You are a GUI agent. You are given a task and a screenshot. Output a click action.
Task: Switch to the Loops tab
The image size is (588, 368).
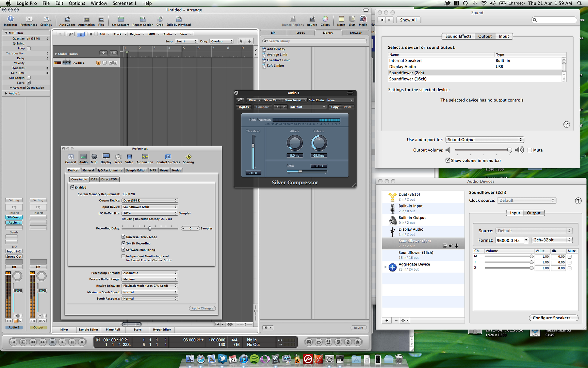300,33
